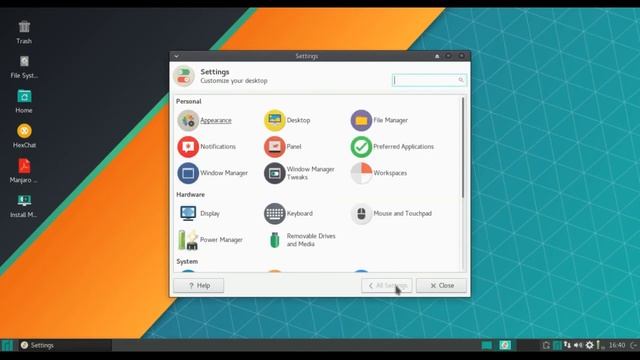Click the Hardware section heading
Screen dimensions: 640x360
point(191,195)
